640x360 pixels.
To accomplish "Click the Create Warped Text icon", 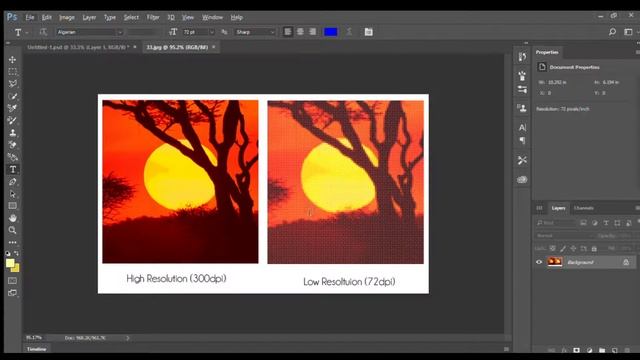I will 349,32.
